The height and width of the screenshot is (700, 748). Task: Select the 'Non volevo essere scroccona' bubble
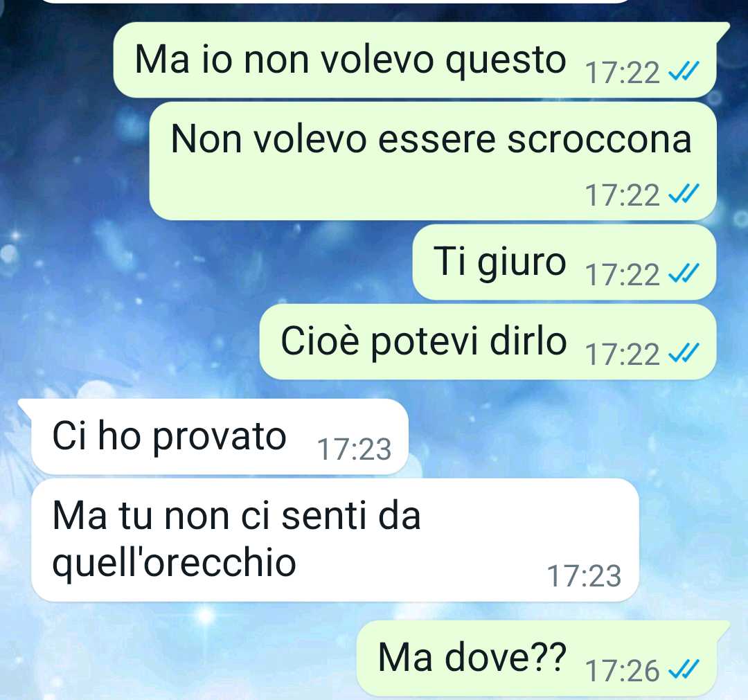433,161
